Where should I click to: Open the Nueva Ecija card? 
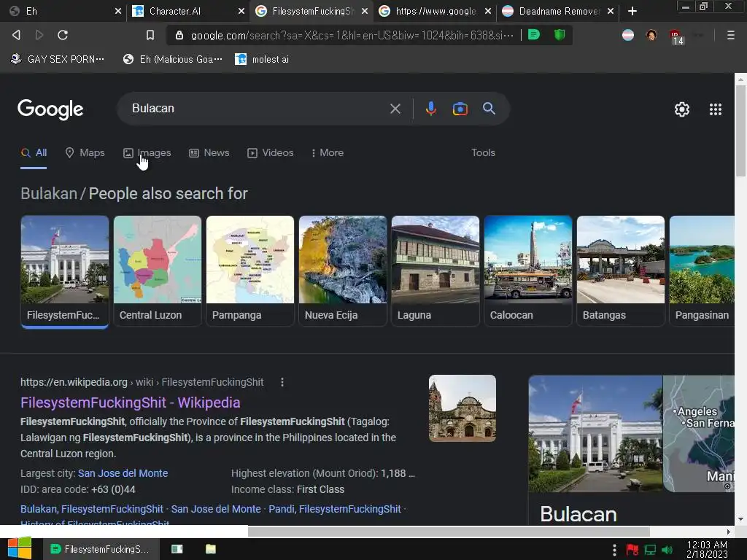pos(343,271)
